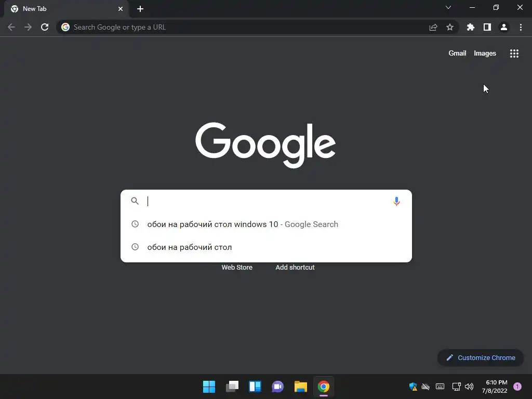Open the Images link
Image resolution: width=532 pixels, height=399 pixels.
485,54
